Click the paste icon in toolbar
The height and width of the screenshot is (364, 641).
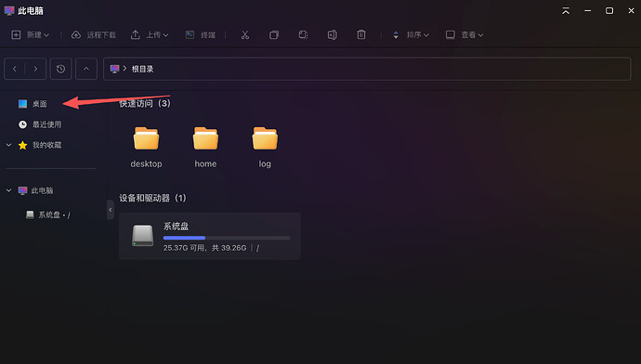[x=303, y=34]
